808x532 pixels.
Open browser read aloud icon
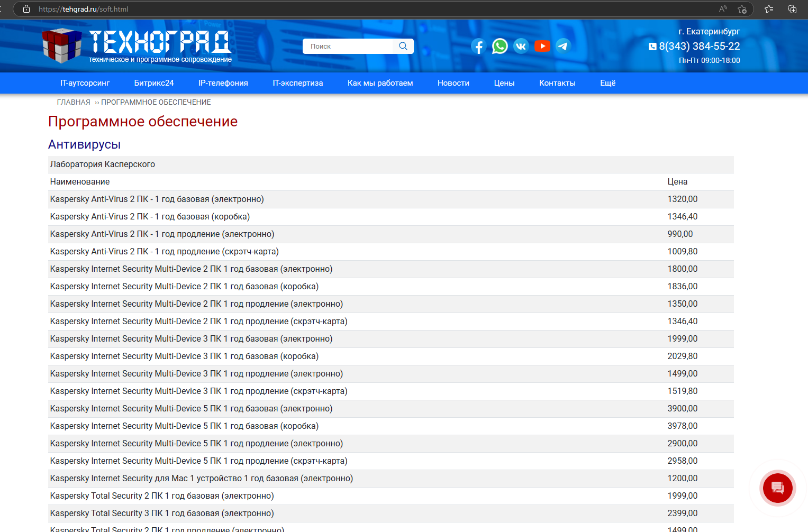(x=723, y=9)
